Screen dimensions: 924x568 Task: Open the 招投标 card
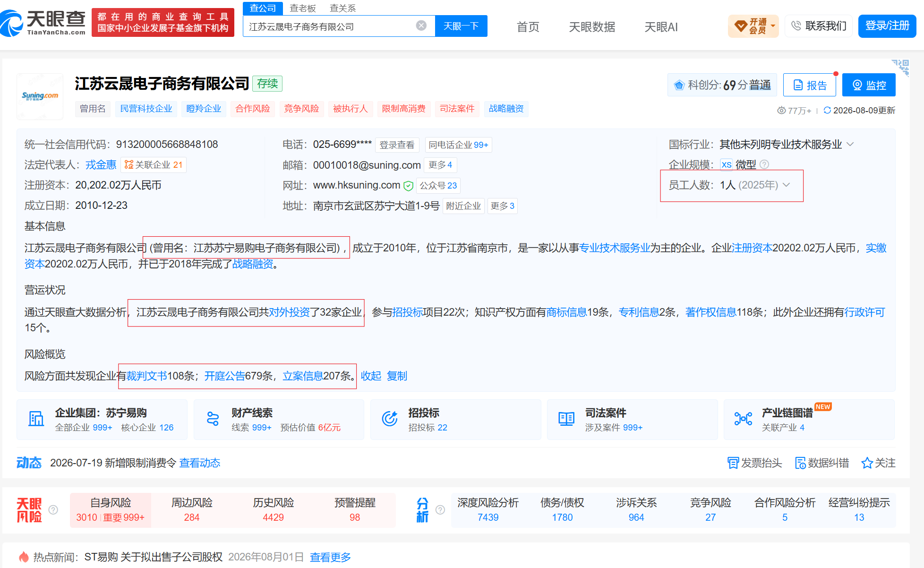[x=455, y=420]
